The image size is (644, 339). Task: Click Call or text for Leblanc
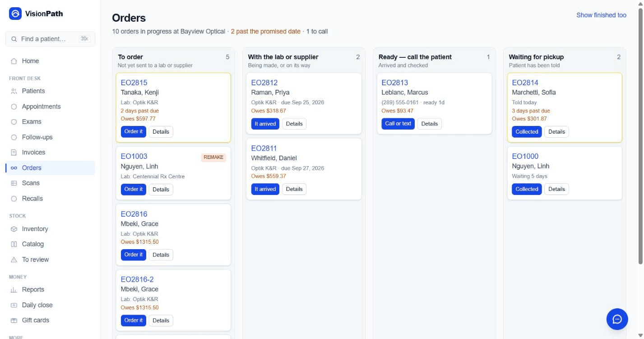[398, 124]
